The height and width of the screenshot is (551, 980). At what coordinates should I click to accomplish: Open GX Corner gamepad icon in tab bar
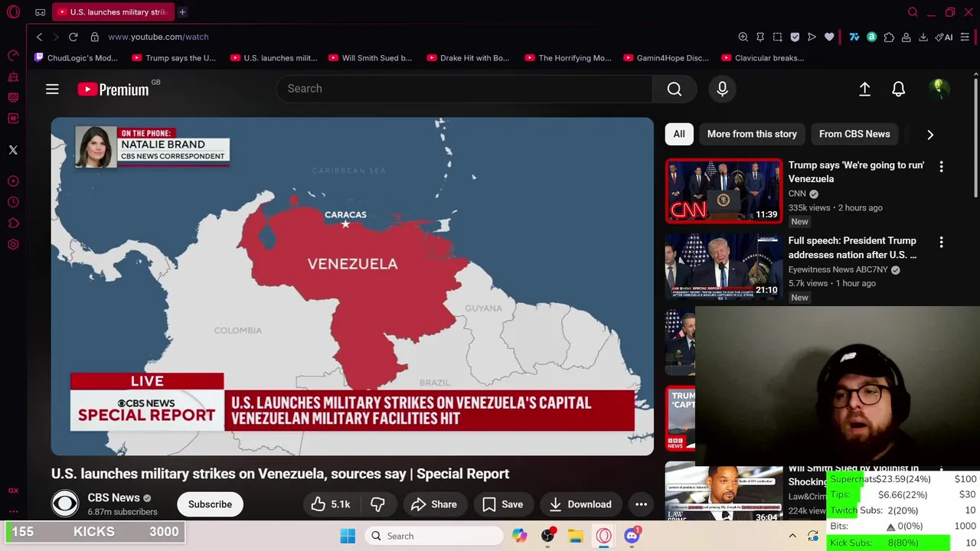[40, 12]
